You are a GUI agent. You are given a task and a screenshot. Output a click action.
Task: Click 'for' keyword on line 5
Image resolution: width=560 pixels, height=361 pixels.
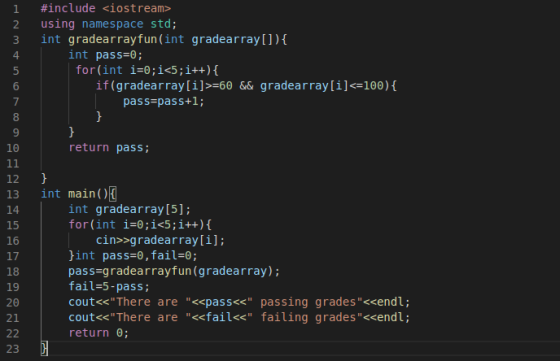(85, 70)
